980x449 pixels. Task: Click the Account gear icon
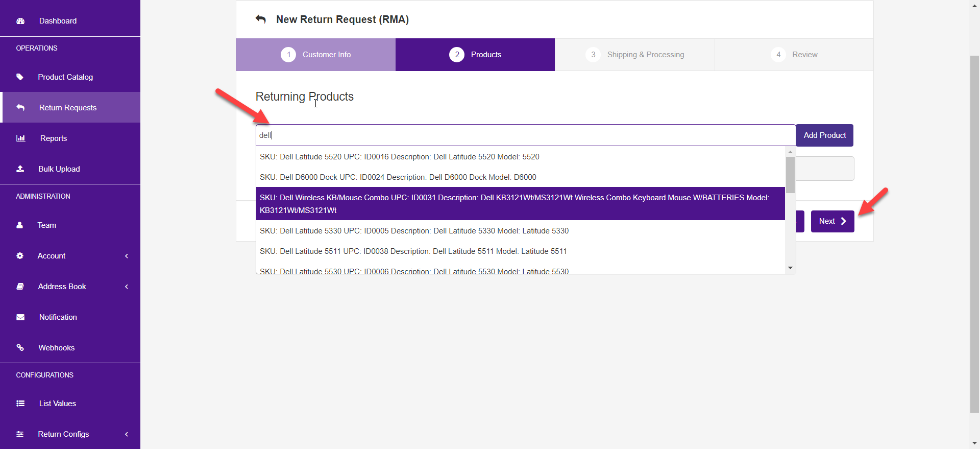20,255
